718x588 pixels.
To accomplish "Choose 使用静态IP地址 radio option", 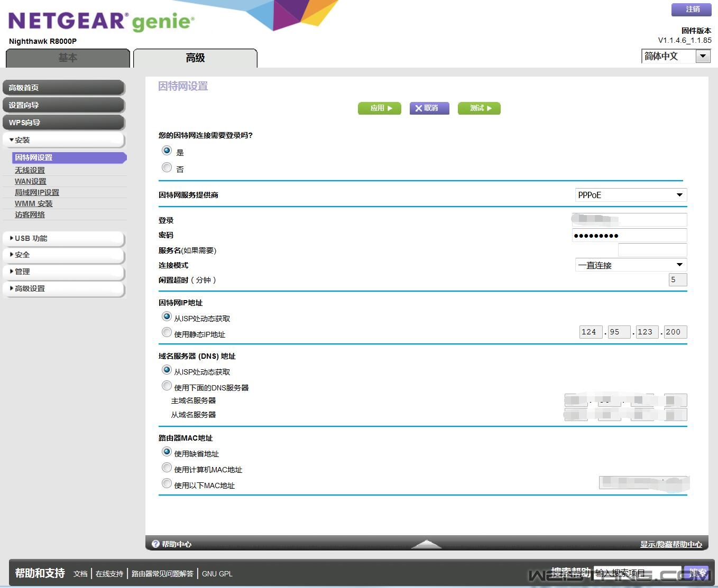I will (x=167, y=332).
